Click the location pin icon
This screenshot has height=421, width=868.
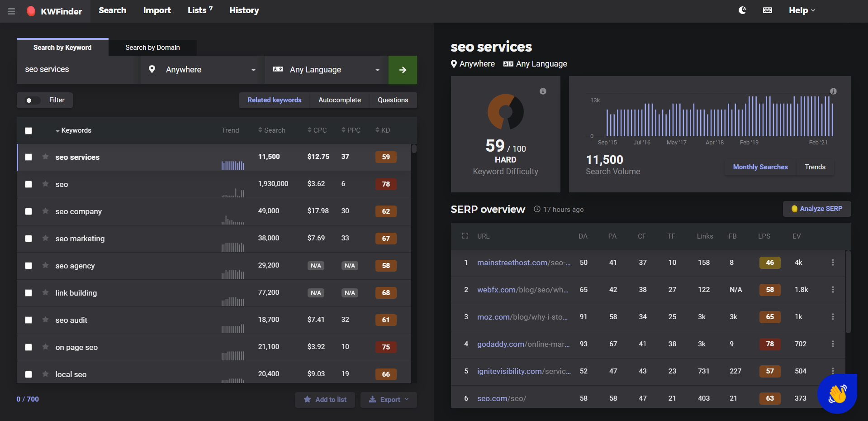click(152, 69)
